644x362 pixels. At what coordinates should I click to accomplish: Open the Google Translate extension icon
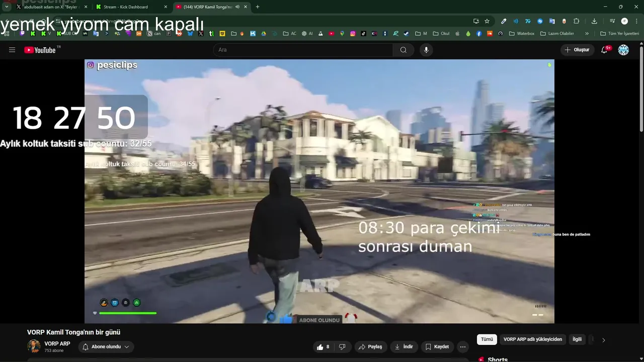(x=552, y=21)
